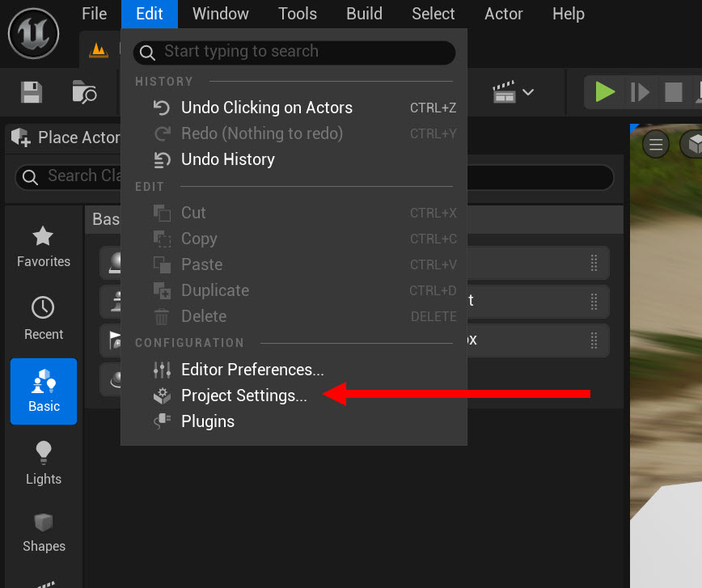Click the Project Settings gear icon
The width and height of the screenshot is (702, 588).
click(x=162, y=396)
